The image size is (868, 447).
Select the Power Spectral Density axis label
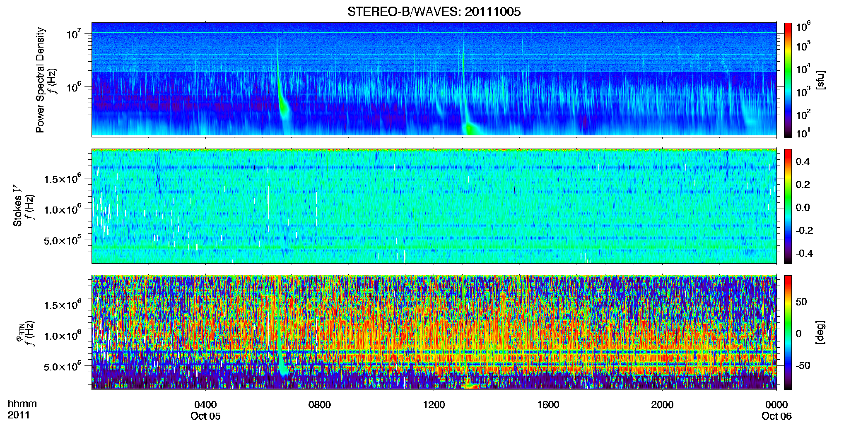40,80
